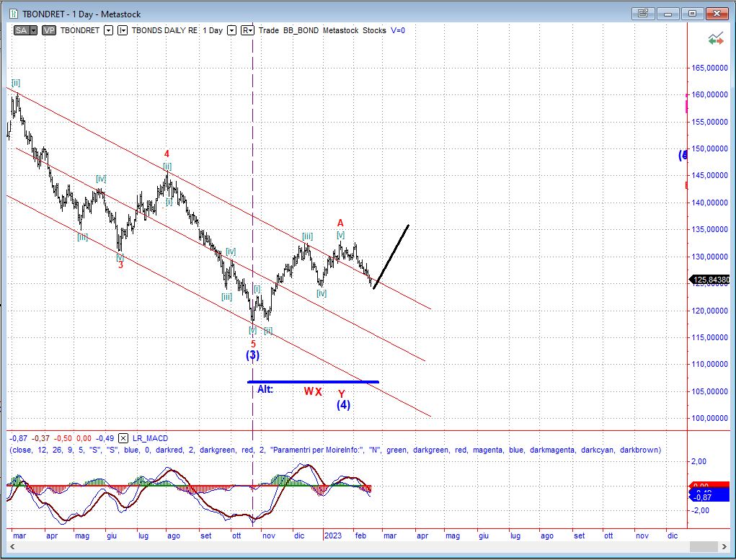Open the R dropdown button in toolbar
Screen dimensions: 736x560
tap(247, 30)
